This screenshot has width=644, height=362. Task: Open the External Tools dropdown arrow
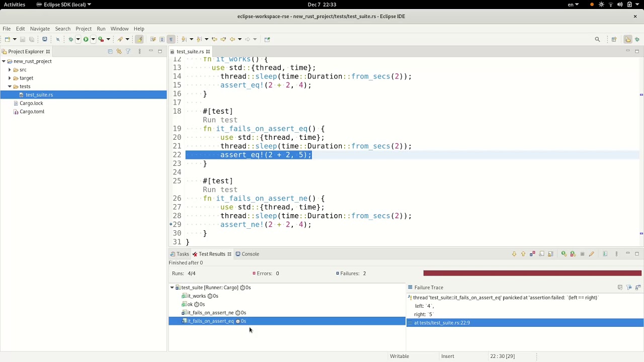(108, 39)
